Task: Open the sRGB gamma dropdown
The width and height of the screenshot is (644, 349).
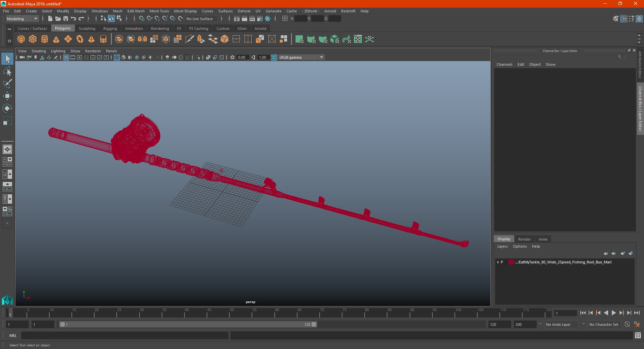Action: point(301,57)
